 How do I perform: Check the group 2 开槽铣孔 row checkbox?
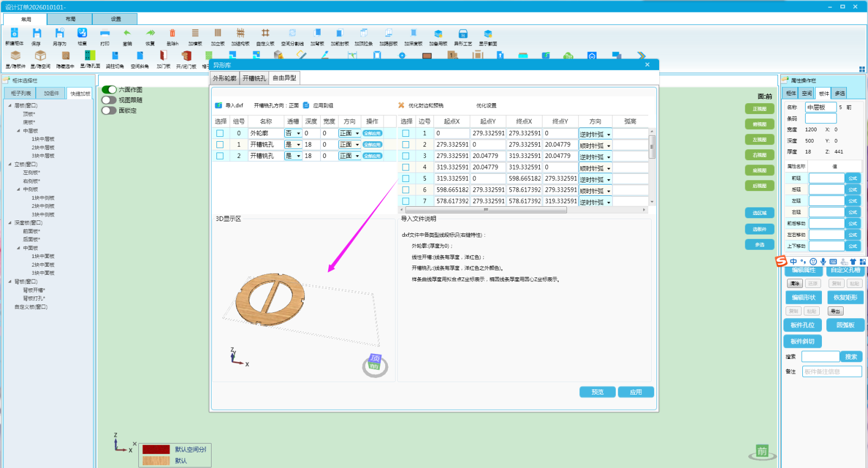tap(220, 156)
